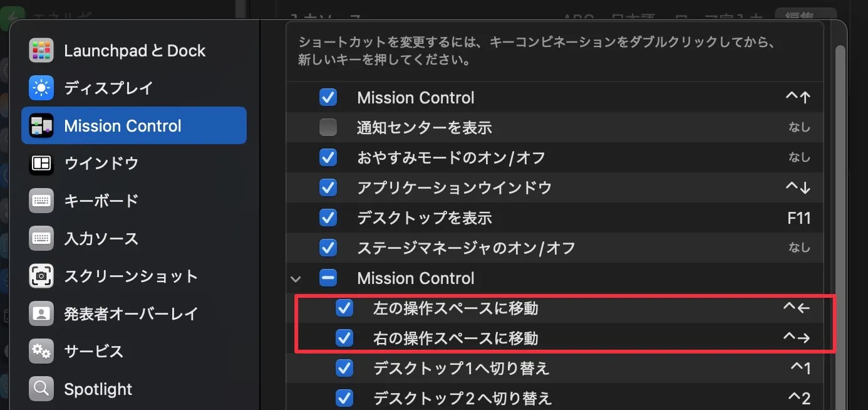Click the スクリーンショット camera icon

(41, 276)
